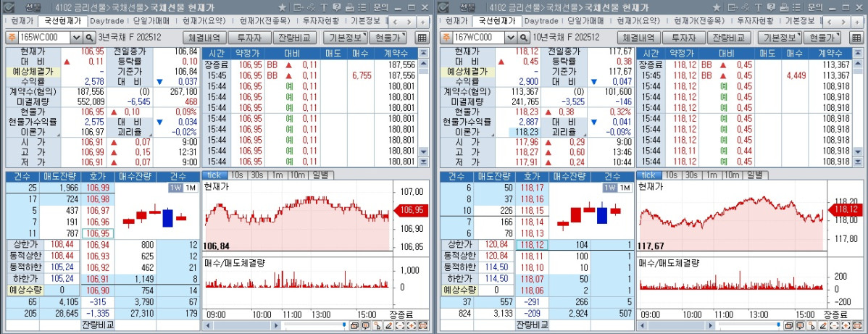This screenshot has width=868, height=334.
Task: Add 3년국채 window to favorites with star icon
Action: [283, 8]
